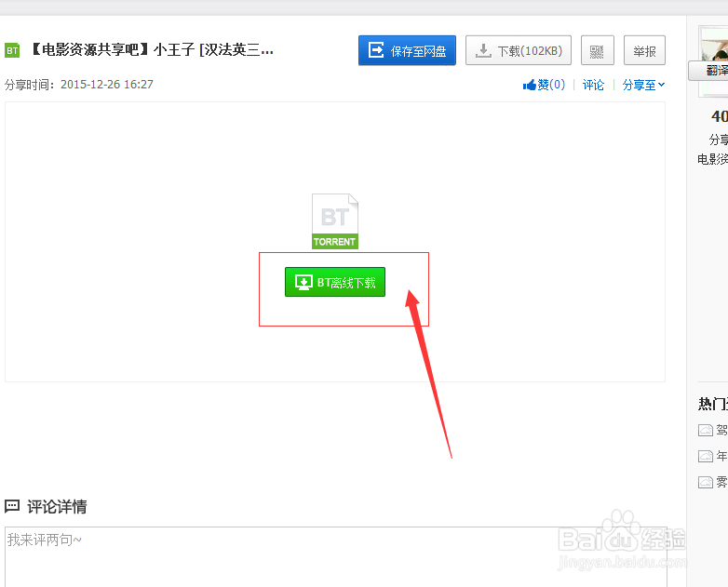728x587 pixels.
Task: Click the BT TORRENT file icon
Action: pyautogui.click(x=335, y=221)
